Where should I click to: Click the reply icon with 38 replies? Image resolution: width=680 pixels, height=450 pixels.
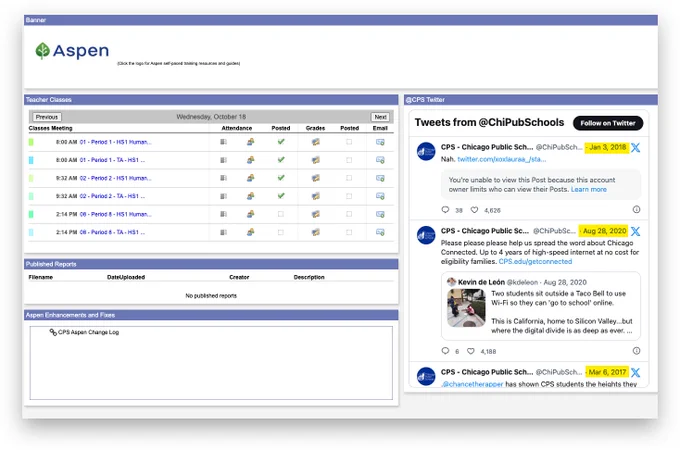[x=445, y=210]
